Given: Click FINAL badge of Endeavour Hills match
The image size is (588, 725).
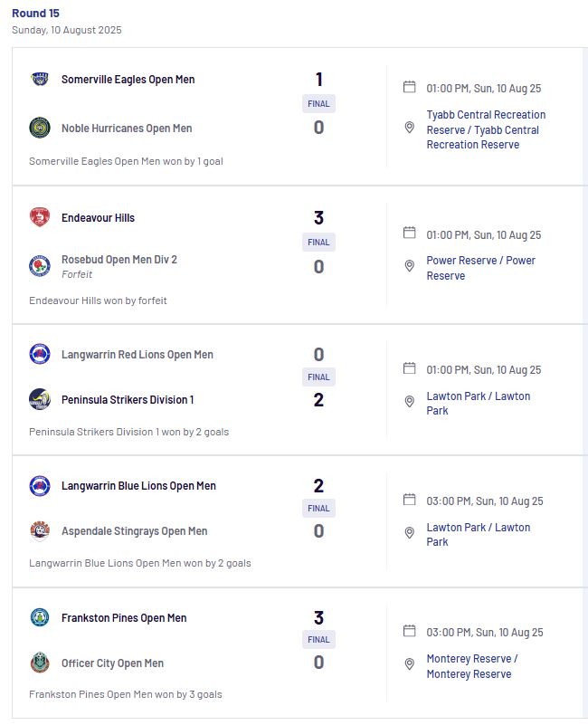Looking at the screenshot, I should click(x=318, y=242).
